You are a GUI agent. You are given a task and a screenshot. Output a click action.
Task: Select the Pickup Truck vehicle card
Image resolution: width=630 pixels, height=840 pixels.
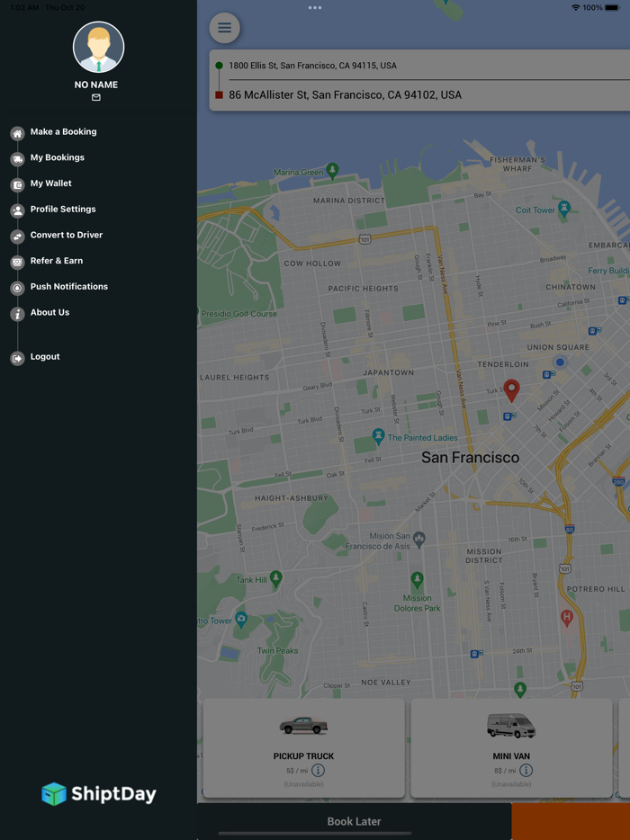pos(303,746)
